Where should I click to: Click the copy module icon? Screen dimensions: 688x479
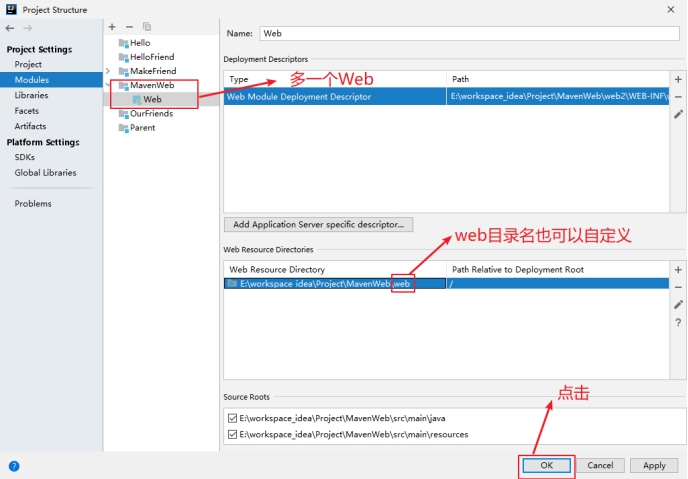146,27
